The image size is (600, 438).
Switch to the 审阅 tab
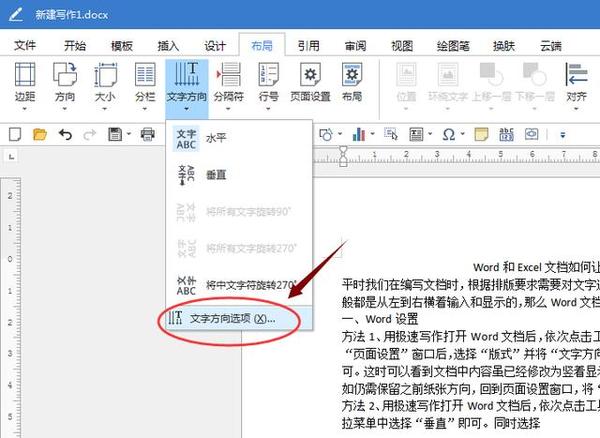pyautogui.click(x=355, y=46)
